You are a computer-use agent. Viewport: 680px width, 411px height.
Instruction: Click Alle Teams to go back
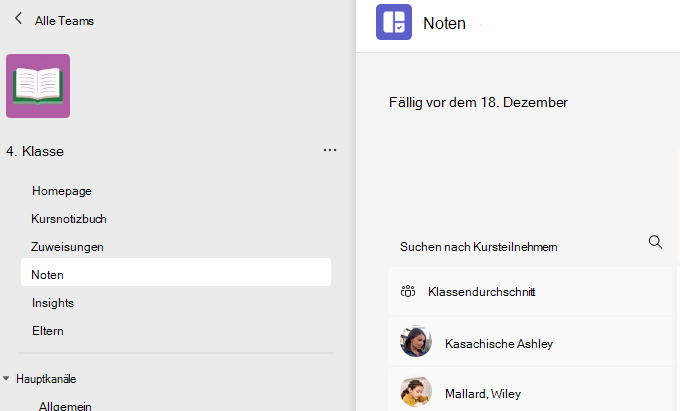[64, 20]
